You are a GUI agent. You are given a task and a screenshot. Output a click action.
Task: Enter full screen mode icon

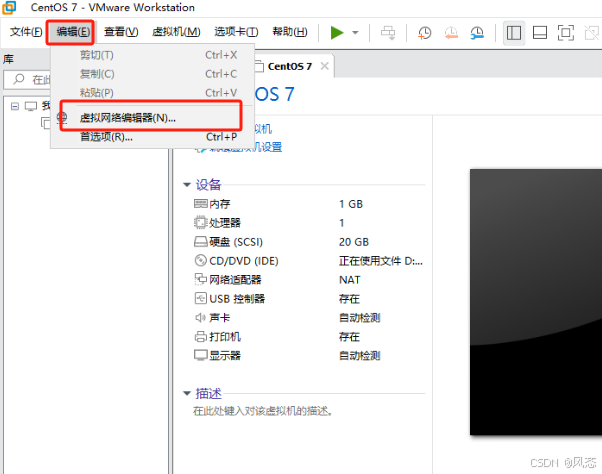[566, 33]
